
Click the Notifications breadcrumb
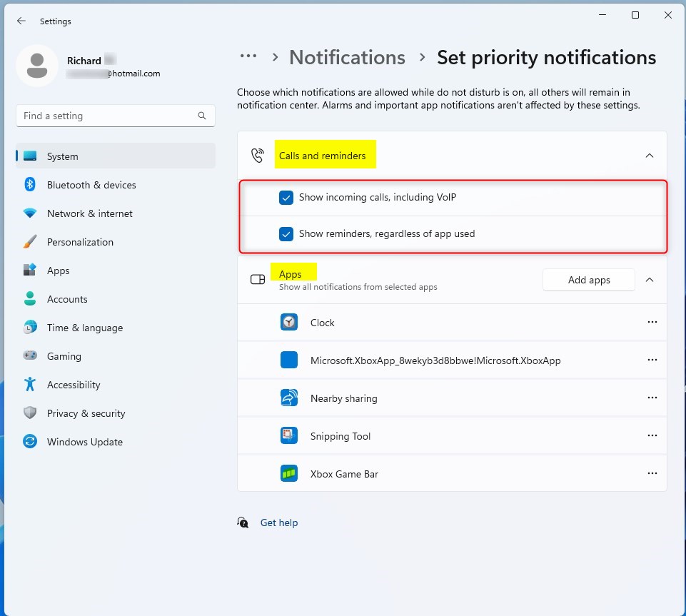click(347, 57)
